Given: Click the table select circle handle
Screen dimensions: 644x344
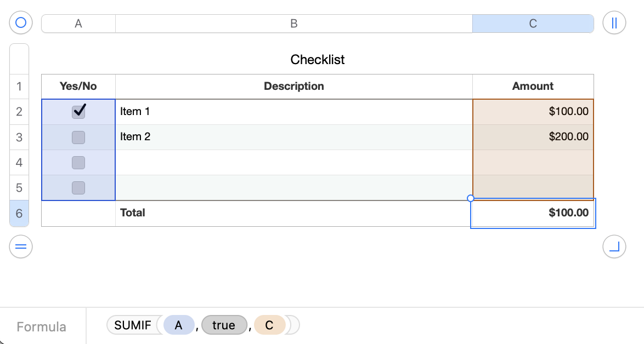Looking at the screenshot, I should click(x=21, y=23).
